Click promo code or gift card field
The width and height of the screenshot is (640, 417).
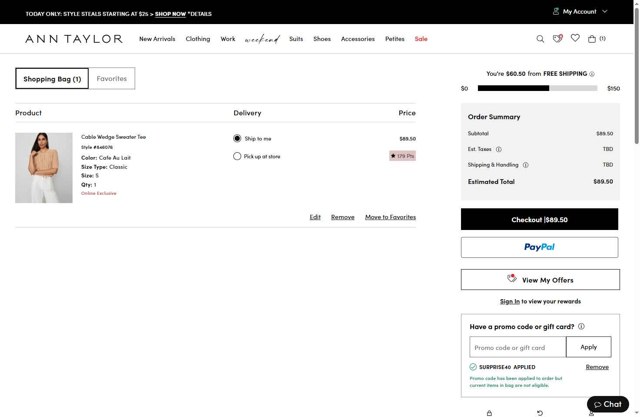click(x=518, y=347)
